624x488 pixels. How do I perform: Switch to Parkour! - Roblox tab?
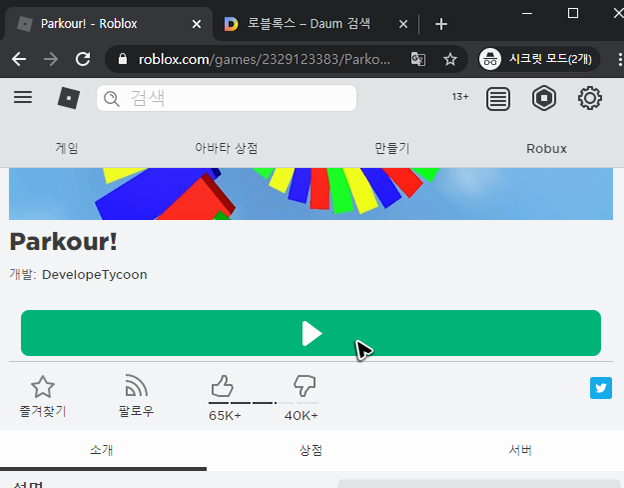tap(107, 24)
